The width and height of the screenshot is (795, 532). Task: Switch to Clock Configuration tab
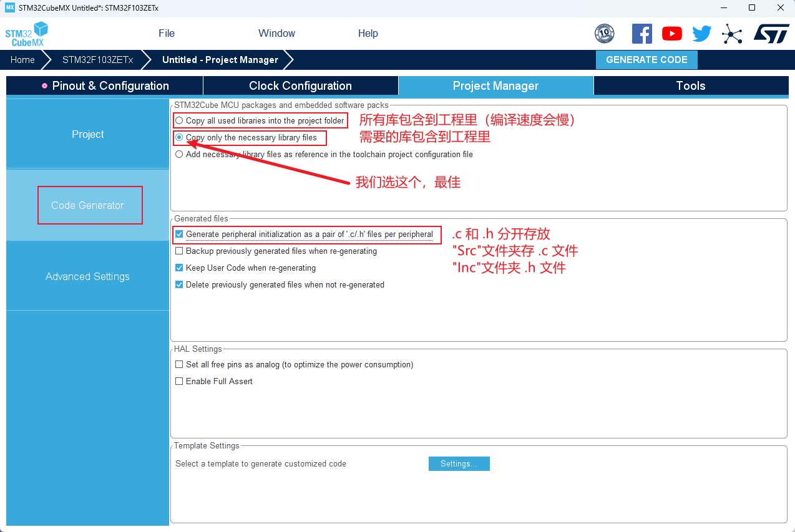pyautogui.click(x=300, y=86)
